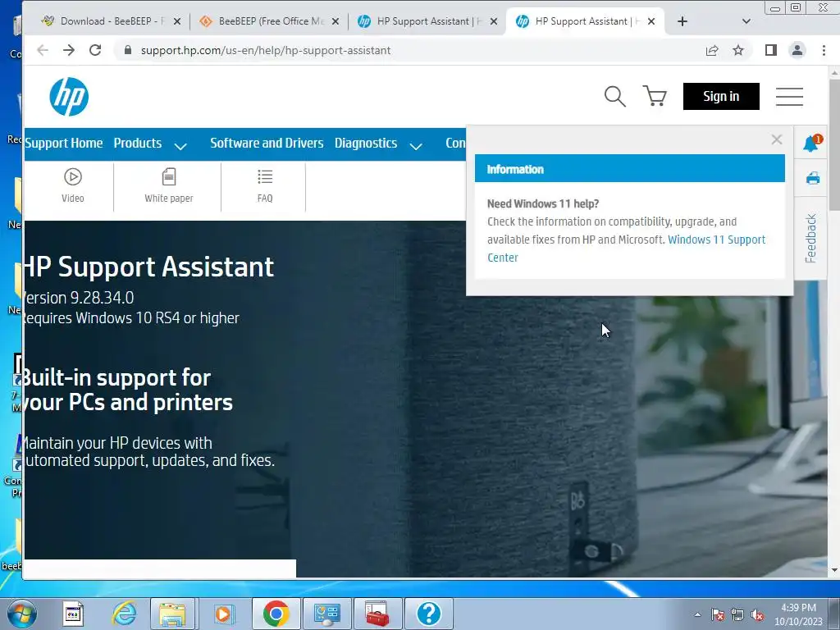Click the Sign in button

[721, 97]
